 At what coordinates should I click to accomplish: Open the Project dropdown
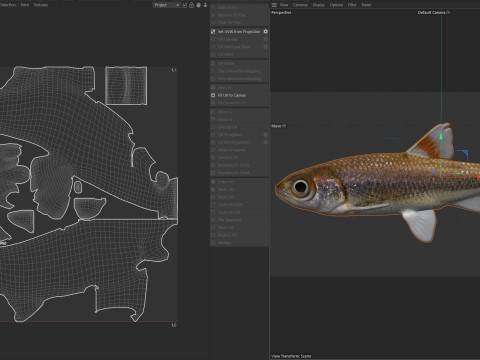point(166,5)
